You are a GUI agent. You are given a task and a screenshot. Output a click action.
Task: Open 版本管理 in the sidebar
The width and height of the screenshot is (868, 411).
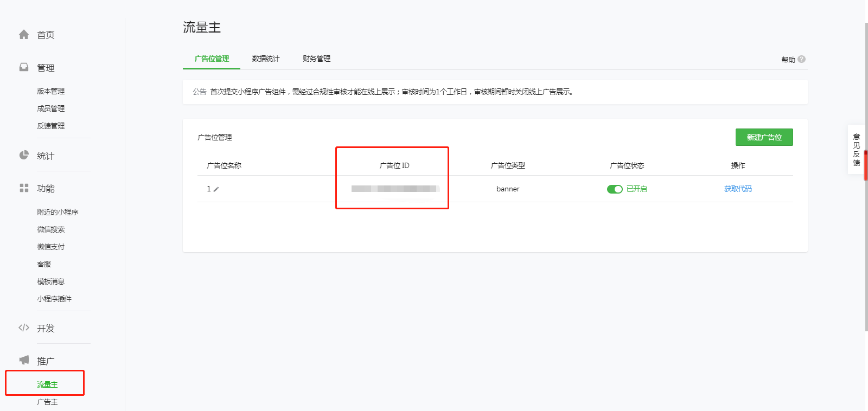[50, 91]
